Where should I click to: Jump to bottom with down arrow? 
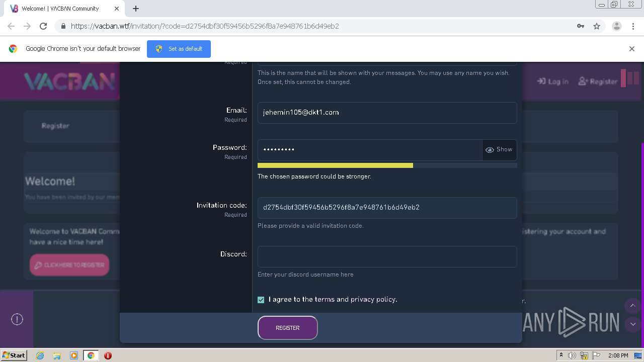coord(632,324)
